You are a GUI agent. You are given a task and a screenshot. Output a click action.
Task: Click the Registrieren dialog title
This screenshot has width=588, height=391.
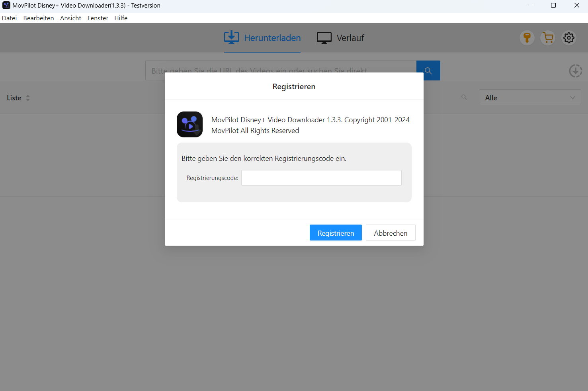tap(294, 86)
